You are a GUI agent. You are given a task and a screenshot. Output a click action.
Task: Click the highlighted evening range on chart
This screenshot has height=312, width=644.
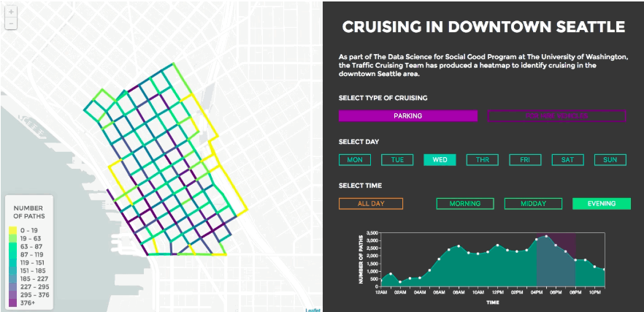tap(556, 260)
